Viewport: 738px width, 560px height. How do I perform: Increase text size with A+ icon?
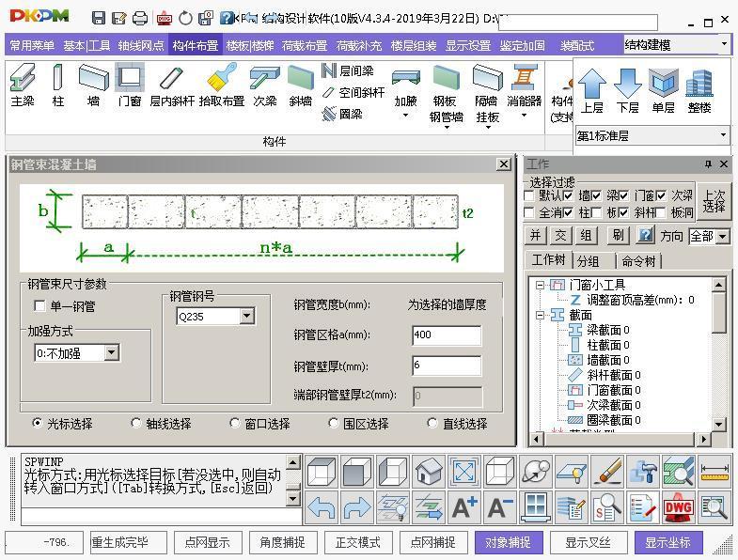pos(464,507)
